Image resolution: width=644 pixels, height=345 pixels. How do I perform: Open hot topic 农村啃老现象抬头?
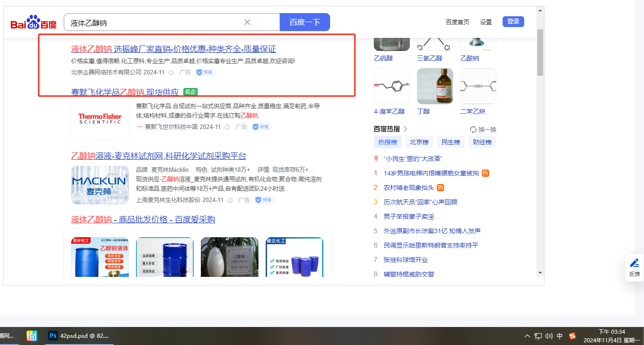[409, 188]
